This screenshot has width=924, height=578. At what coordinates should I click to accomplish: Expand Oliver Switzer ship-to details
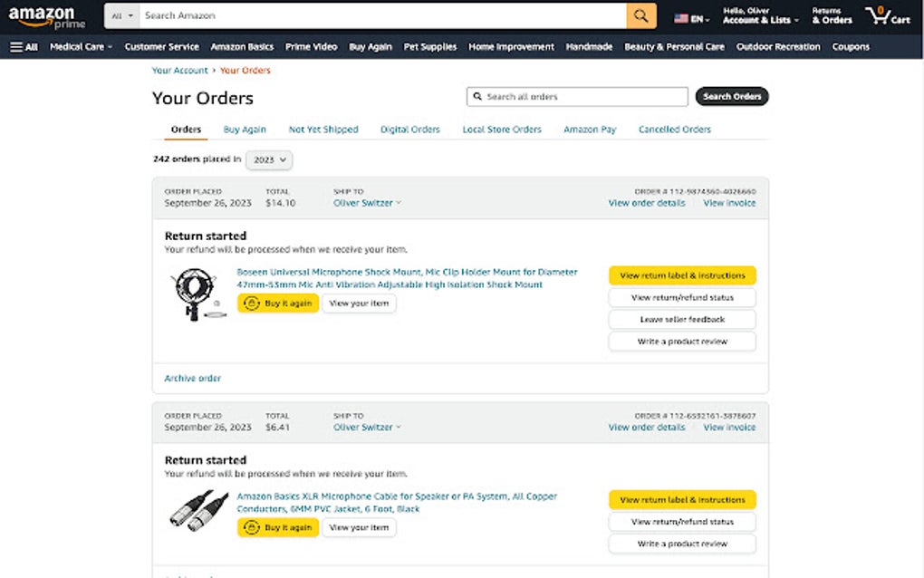[x=365, y=203]
